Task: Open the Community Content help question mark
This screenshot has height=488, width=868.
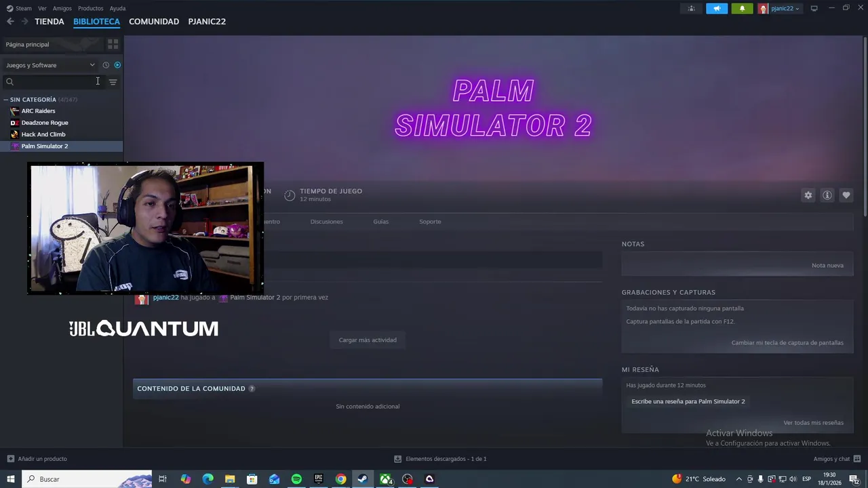Action: pos(252,388)
